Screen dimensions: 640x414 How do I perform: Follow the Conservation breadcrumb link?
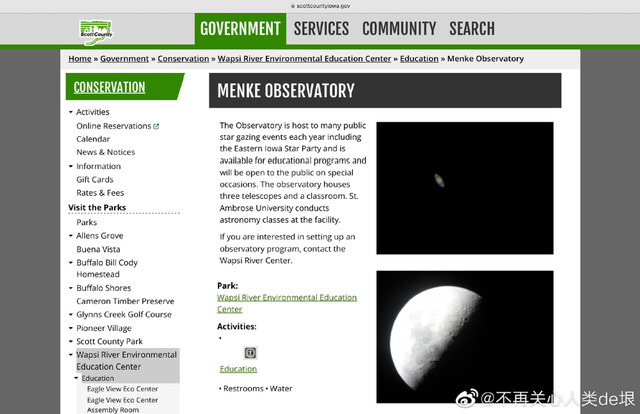(x=183, y=59)
